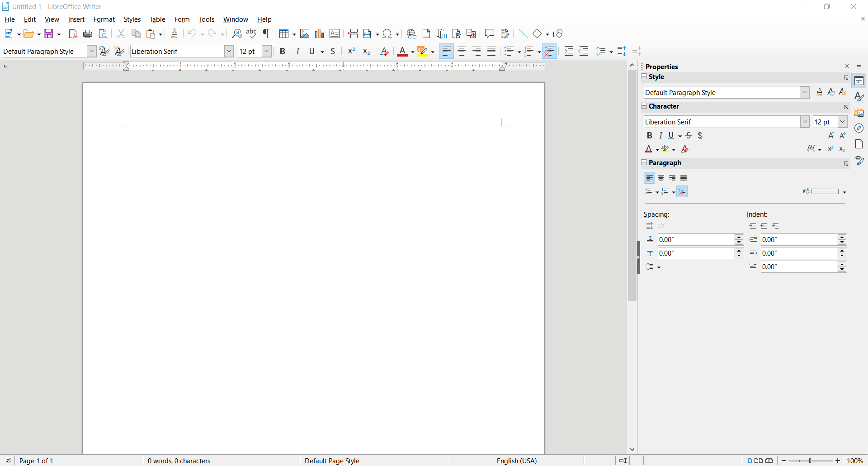Screen dimensions: 868x466
Task: Click the vertical scrollbar thumb
Action: pos(632,185)
